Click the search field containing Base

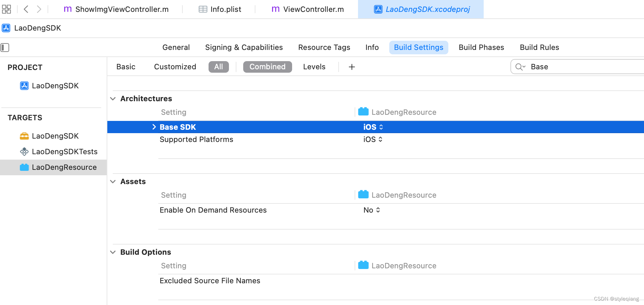577,67
